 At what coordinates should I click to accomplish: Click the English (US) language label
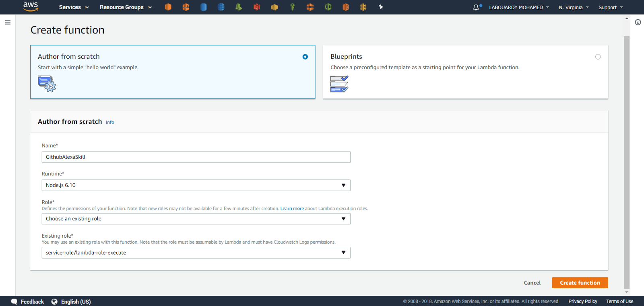76,302
